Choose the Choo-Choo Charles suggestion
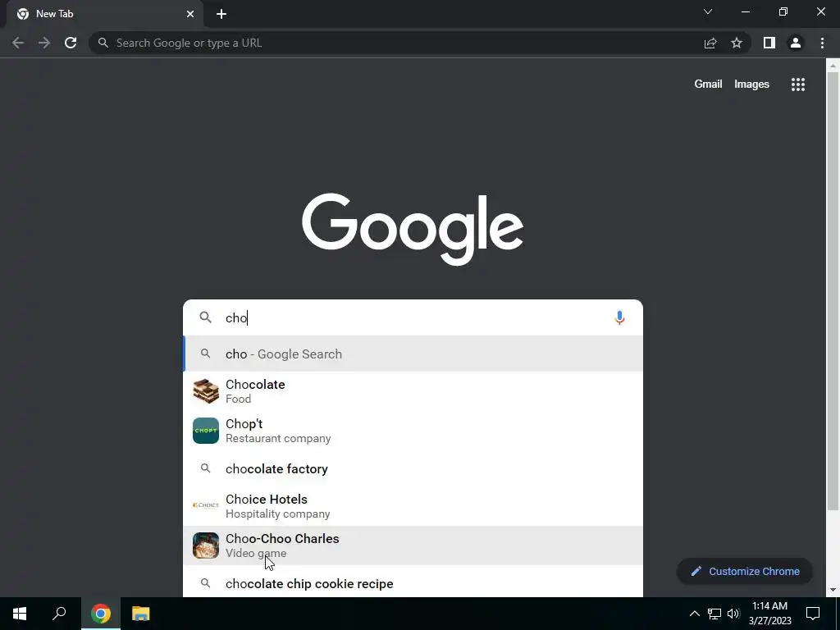Screen dimensions: 840x630 point(413,546)
